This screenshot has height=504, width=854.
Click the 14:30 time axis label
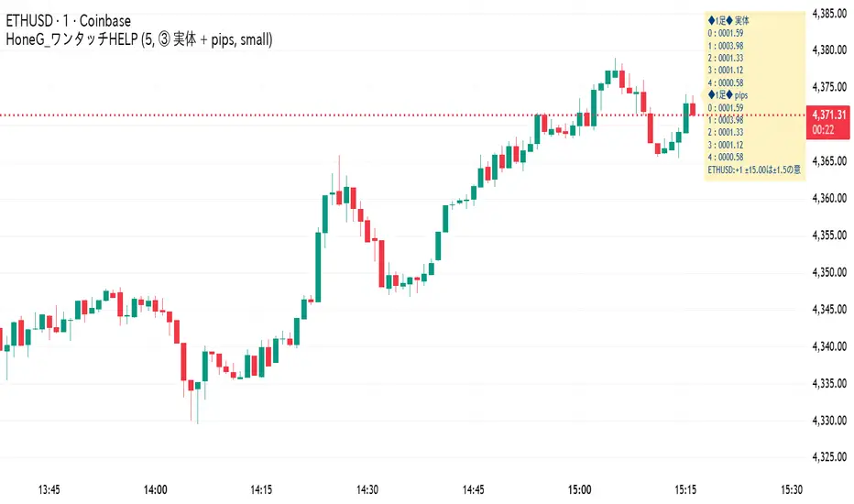tap(367, 488)
